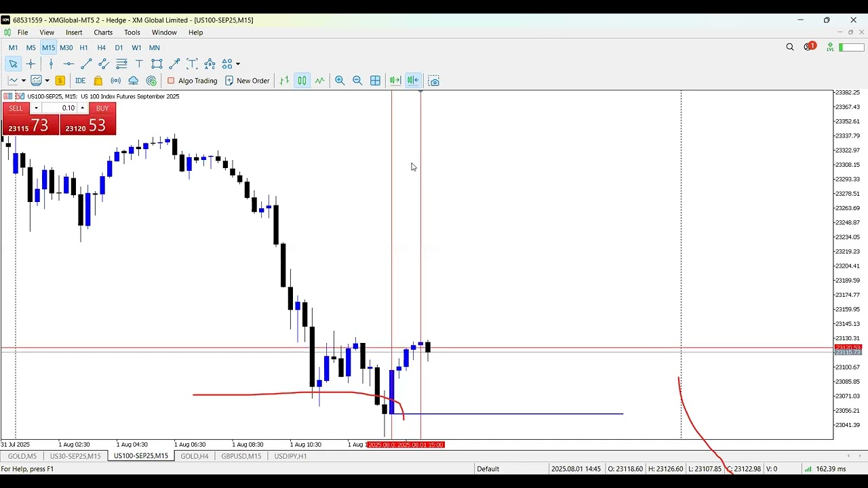Tile windows with grid icon
This screenshot has height=488, width=868.
[375, 81]
